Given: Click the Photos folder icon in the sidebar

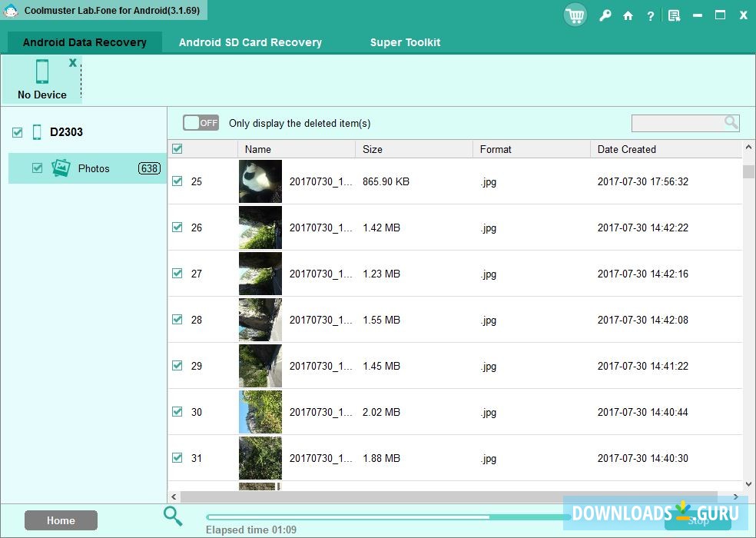Looking at the screenshot, I should click(x=61, y=168).
